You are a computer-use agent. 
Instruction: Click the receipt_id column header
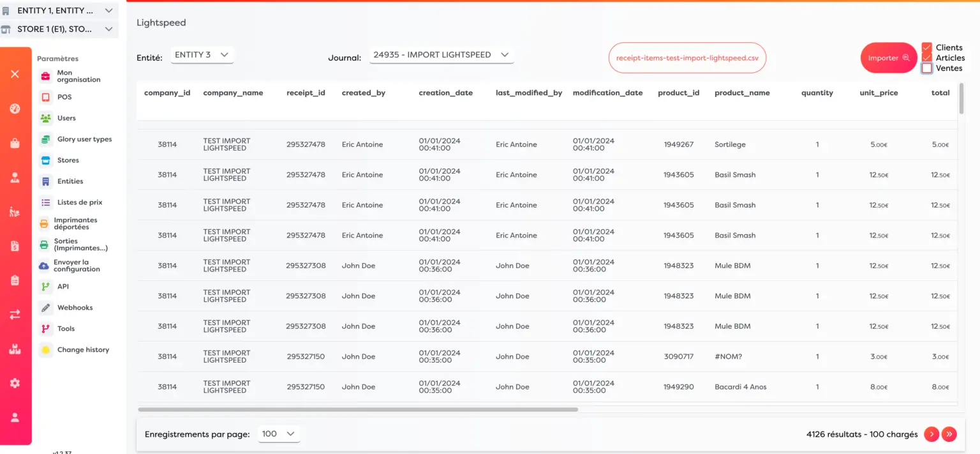coord(306,93)
